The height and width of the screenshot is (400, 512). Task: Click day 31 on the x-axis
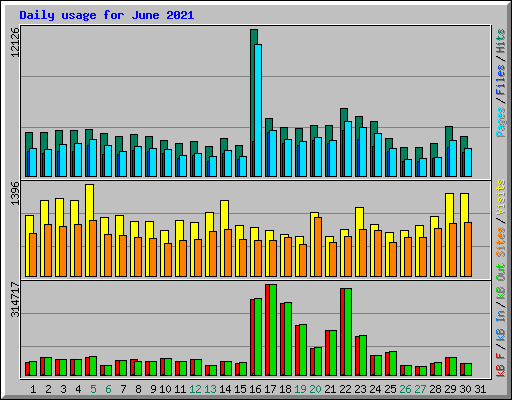click(x=480, y=389)
